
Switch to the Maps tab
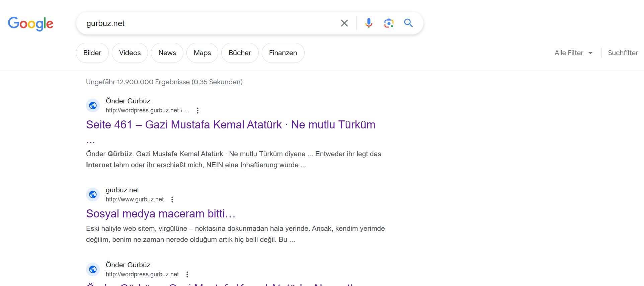click(x=203, y=53)
